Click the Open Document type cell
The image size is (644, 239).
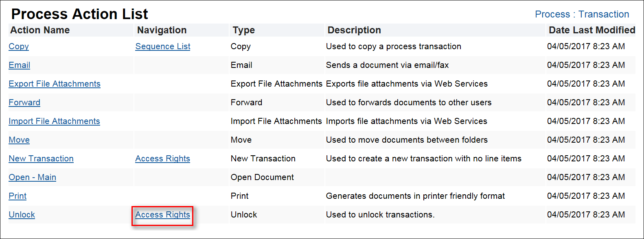click(x=262, y=177)
